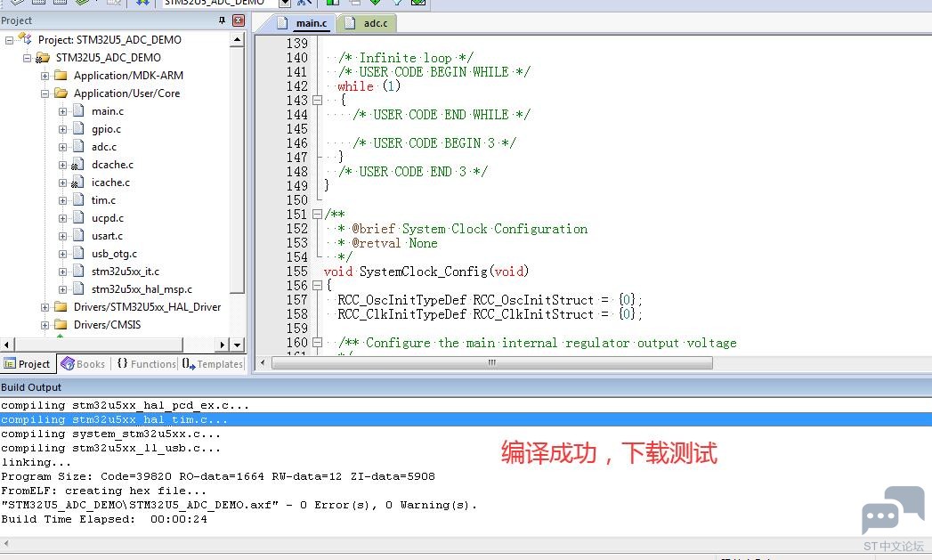Select dcache.c in the project tree

[x=112, y=165]
